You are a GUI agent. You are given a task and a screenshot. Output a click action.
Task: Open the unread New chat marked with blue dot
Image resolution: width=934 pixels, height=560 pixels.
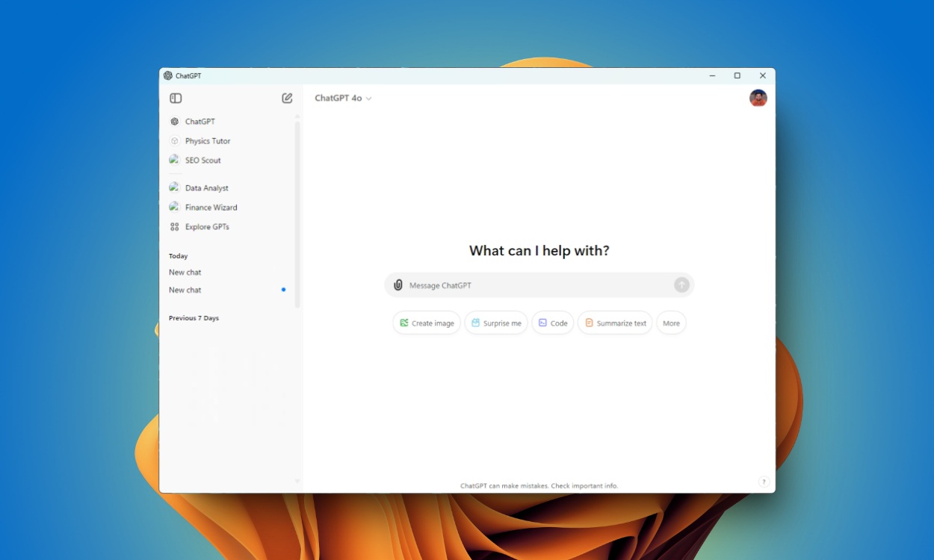coord(185,290)
